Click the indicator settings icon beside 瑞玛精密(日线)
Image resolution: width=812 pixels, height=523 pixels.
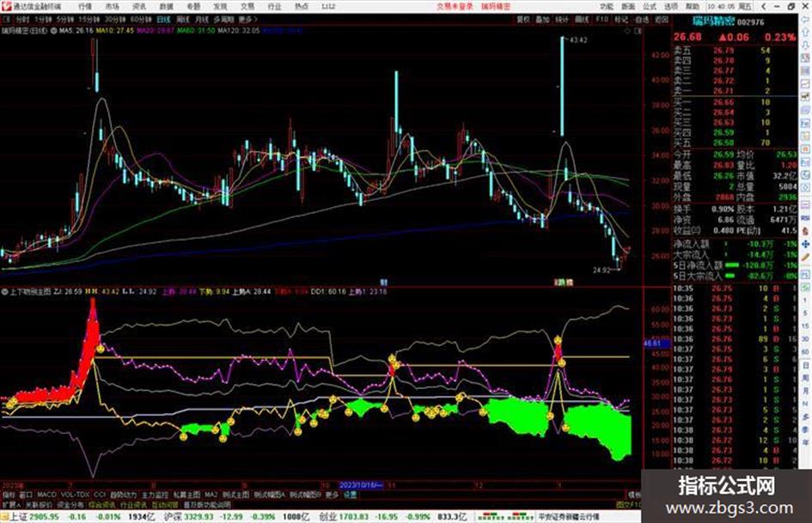pos(53,31)
